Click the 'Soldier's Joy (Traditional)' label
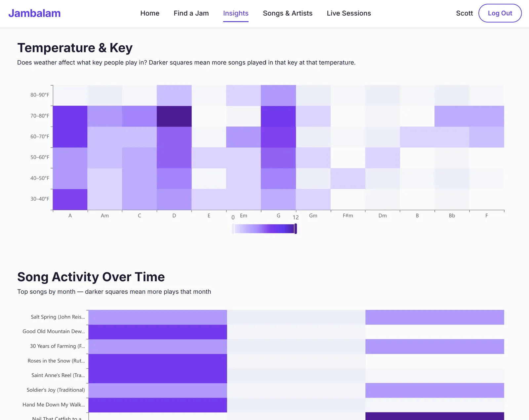Viewport: 529px width, 420px height. coord(56,390)
